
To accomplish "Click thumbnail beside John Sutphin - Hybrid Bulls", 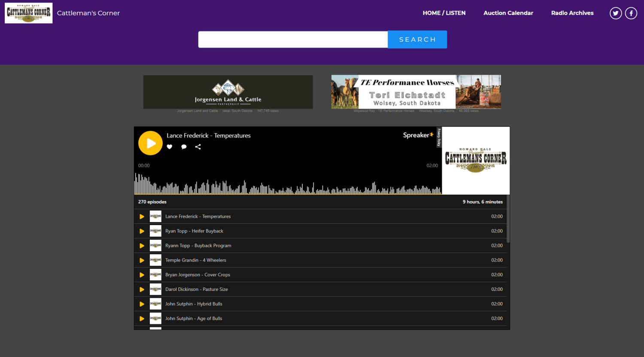I will click(x=155, y=304).
